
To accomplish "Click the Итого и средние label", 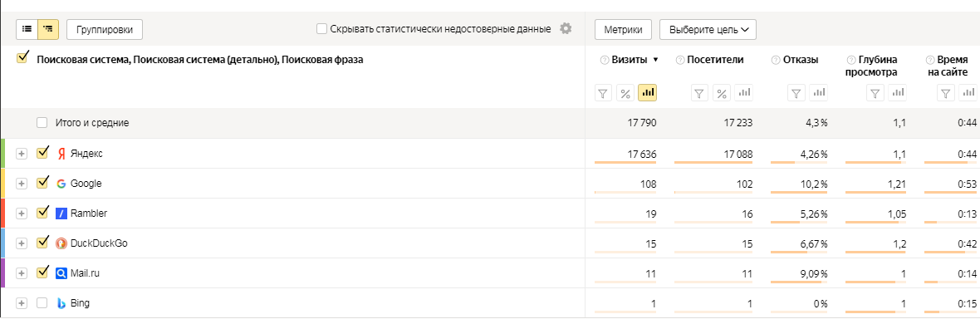I will pos(92,123).
